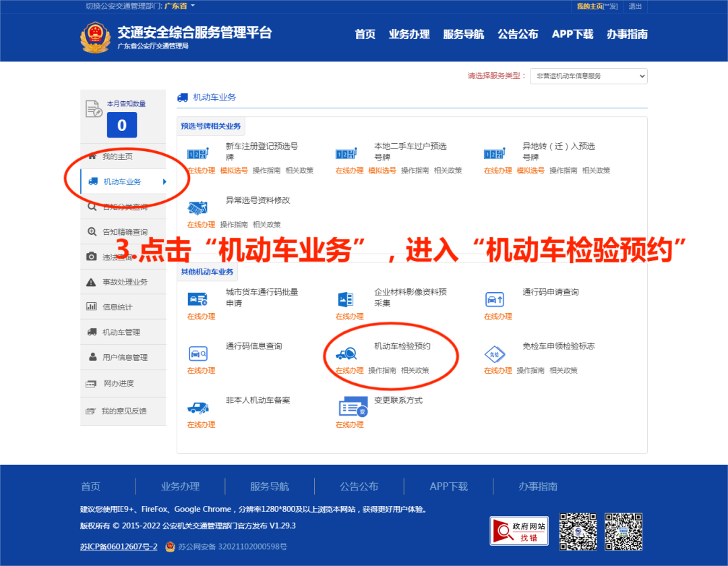Click the 机动车管理 truck icon in sidebar
728x566 pixels.
click(x=92, y=332)
